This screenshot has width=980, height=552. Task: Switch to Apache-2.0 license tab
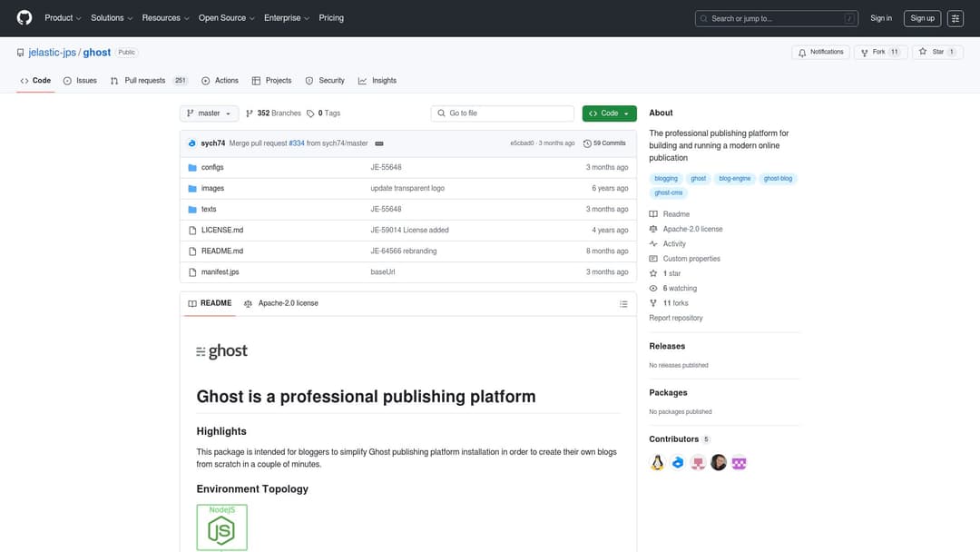281,304
